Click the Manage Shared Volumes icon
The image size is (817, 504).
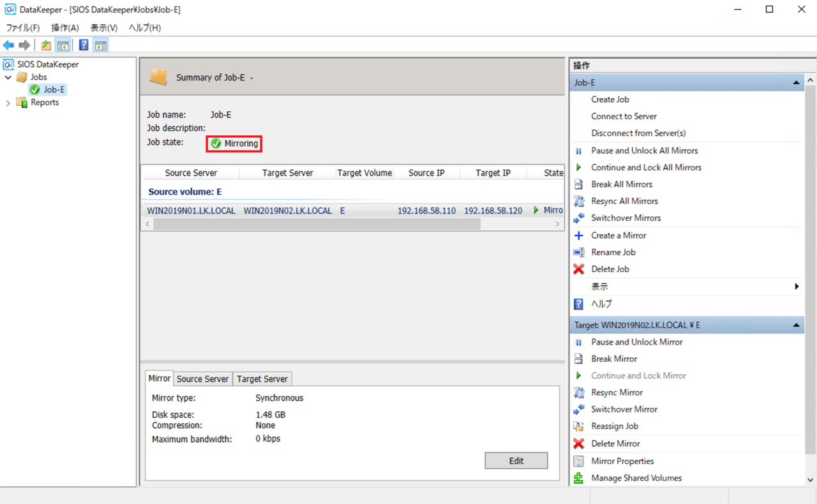point(578,478)
